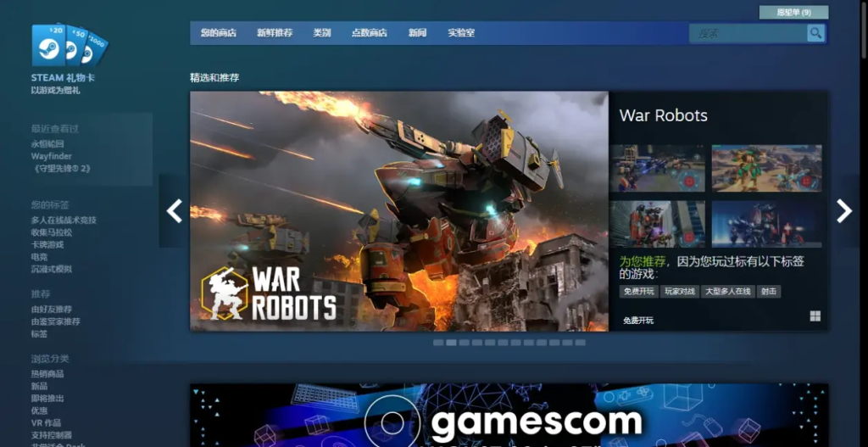
Task: Select the first carousel page dot
Action: click(x=438, y=343)
